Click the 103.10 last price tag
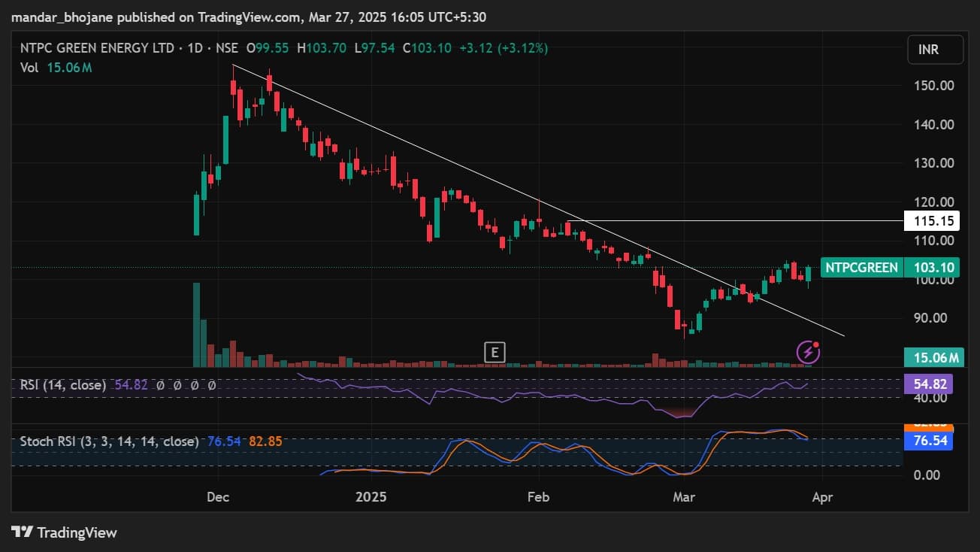The height and width of the screenshot is (552, 980). coord(928,267)
